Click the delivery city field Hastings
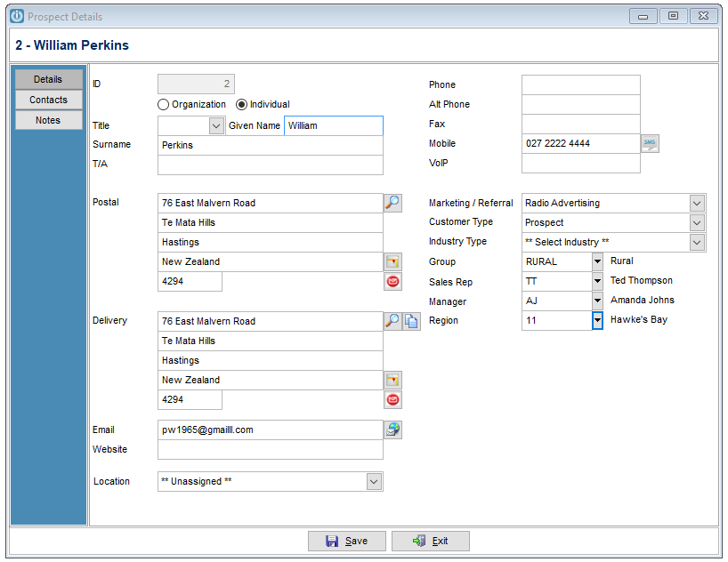 [271, 361]
